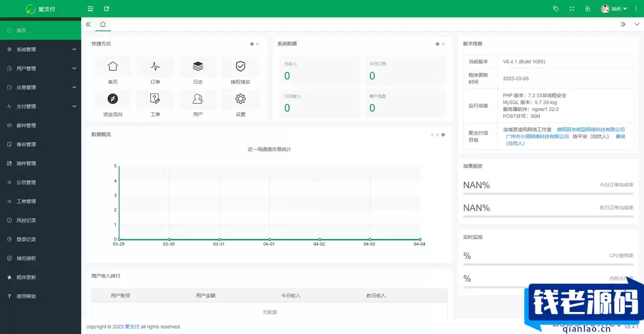Select last slide dot of 数据概览 carousel
Screen dimensions: 644x334
click(443, 135)
